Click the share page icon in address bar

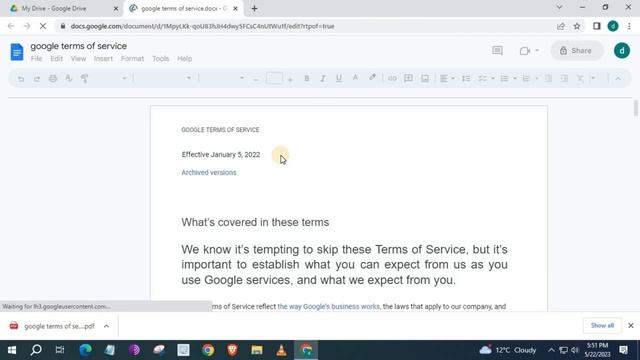(560, 26)
